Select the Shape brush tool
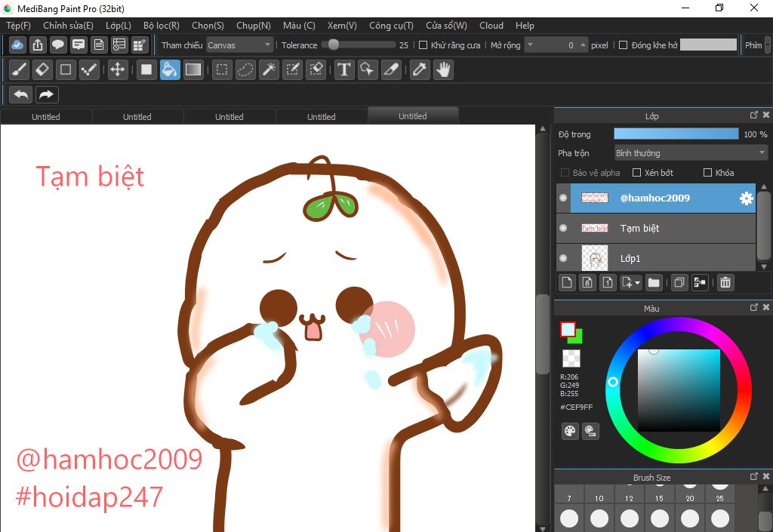The width and height of the screenshot is (773, 532). 66,69
